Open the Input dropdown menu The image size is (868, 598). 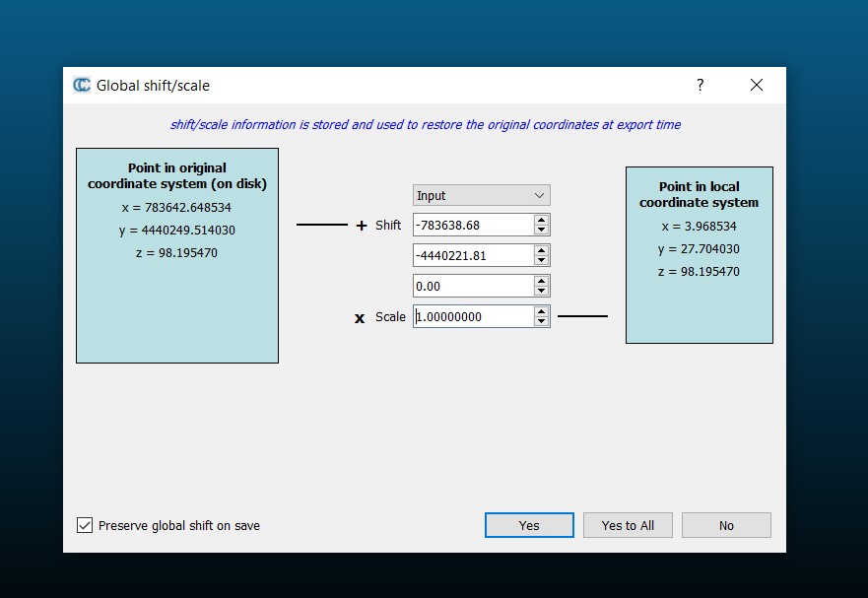[x=481, y=195]
